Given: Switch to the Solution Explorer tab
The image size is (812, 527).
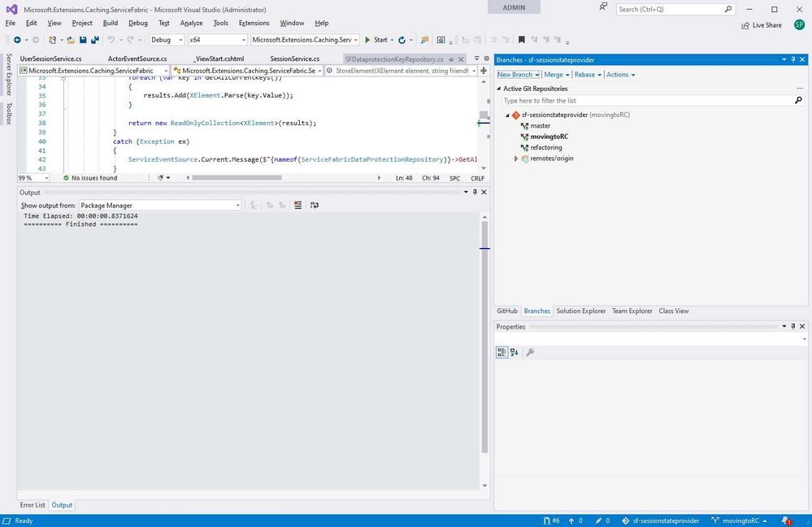Looking at the screenshot, I should click(x=581, y=311).
